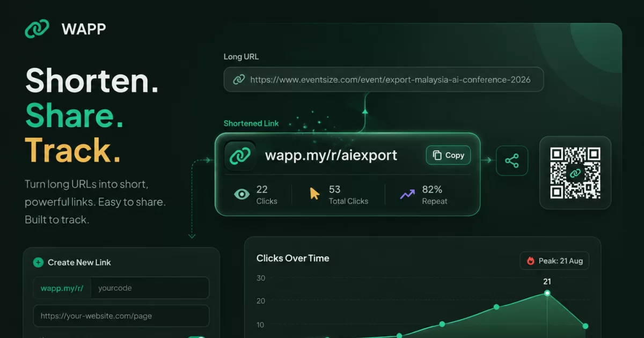Focus the yourcode custom alias field

tap(150, 288)
